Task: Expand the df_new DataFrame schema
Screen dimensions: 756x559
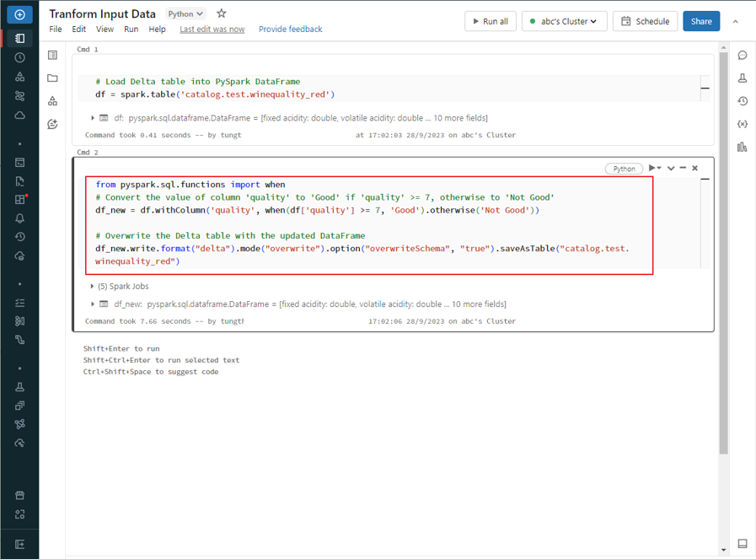Action: point(93,304)
